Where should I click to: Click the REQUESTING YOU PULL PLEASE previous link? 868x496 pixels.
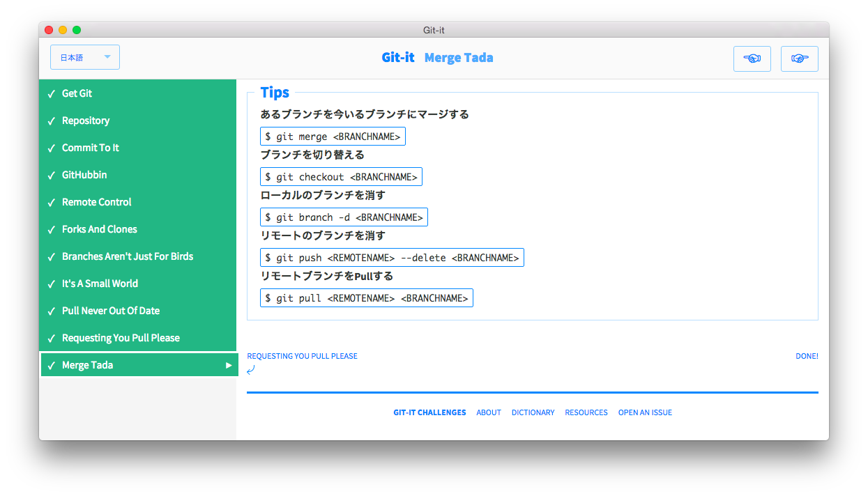302,356
